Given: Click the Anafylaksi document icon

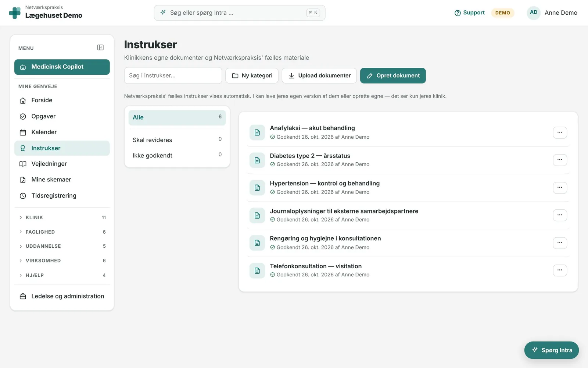Looking at the screenshot, I should (x=257, y=132).
